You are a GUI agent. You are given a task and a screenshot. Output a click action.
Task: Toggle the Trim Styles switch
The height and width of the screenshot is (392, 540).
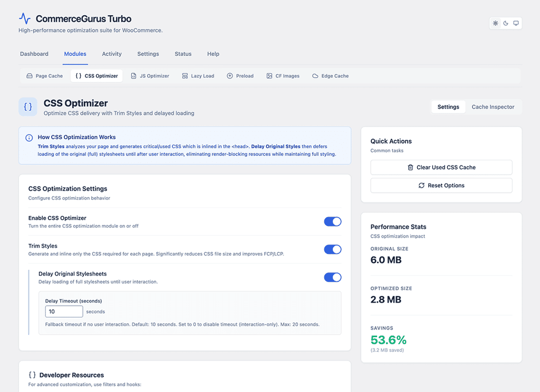click(x=333, y=250)
